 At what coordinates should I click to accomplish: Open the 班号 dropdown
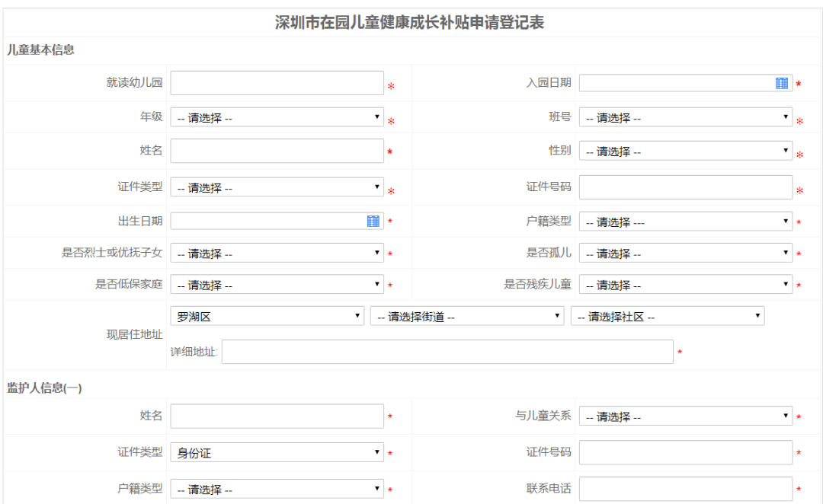(686, 116)
